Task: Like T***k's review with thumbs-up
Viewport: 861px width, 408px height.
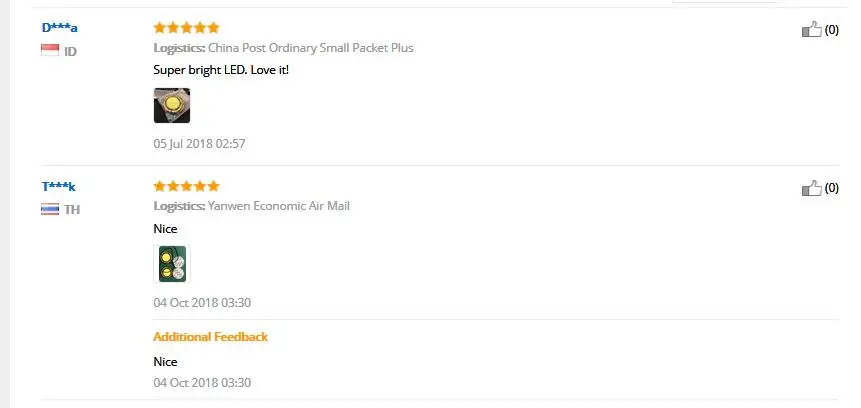Action: point(811,188)
